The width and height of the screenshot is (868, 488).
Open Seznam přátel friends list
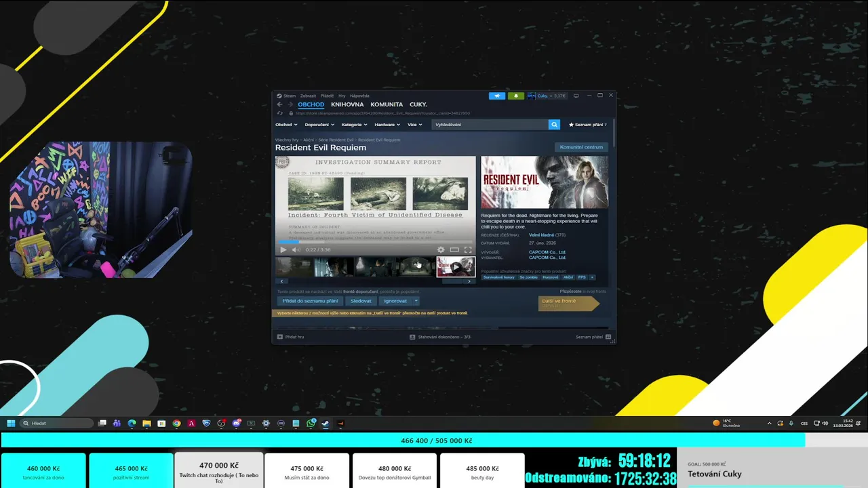coord(593,337)
